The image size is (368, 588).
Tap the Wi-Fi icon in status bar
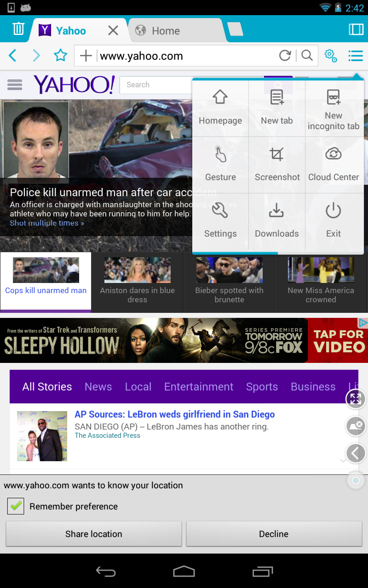pos(326,7)
